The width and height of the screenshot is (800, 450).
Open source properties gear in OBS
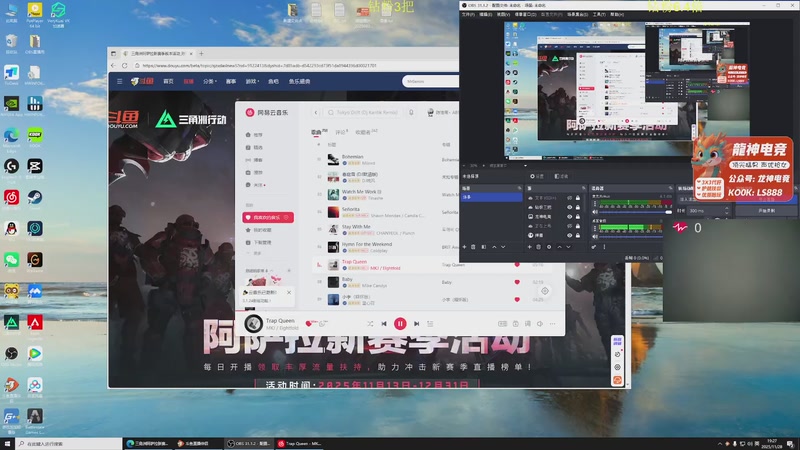pos(549,247)
